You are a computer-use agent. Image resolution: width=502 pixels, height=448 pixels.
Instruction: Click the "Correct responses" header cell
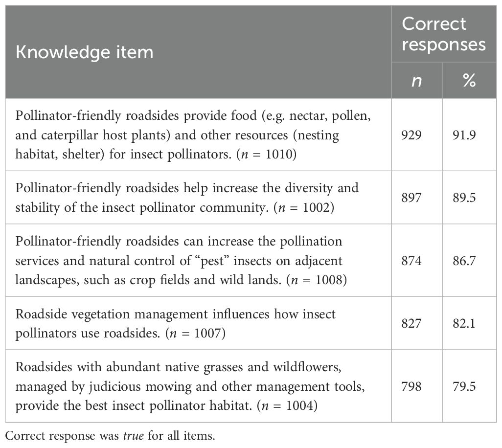443,34
